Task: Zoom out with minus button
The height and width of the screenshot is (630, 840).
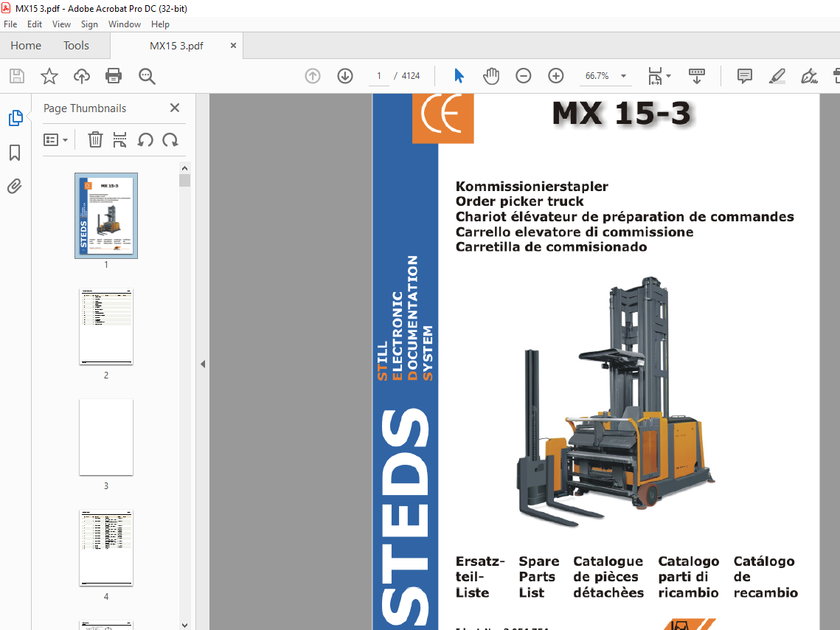Action: pyautogui.click(x=524, y=76)
